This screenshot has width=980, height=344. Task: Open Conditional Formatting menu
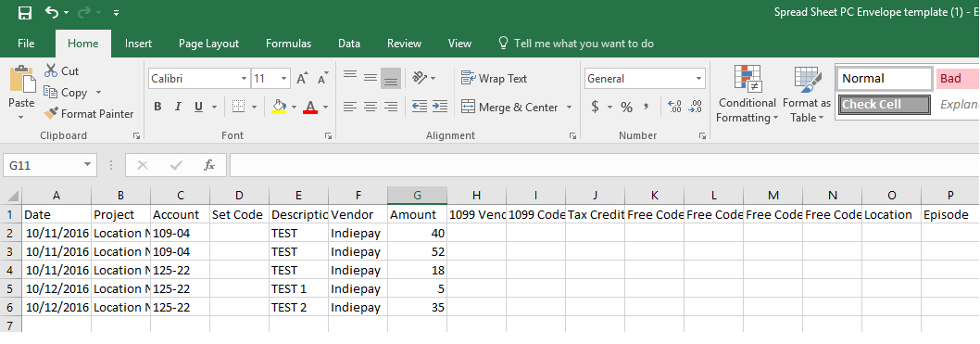click(747, 94)
